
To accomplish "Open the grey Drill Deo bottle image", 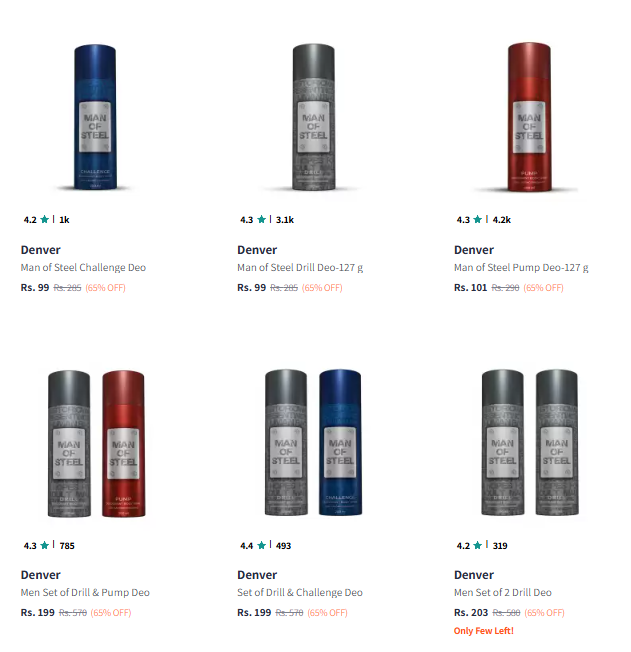I will [x=313, y=117].
